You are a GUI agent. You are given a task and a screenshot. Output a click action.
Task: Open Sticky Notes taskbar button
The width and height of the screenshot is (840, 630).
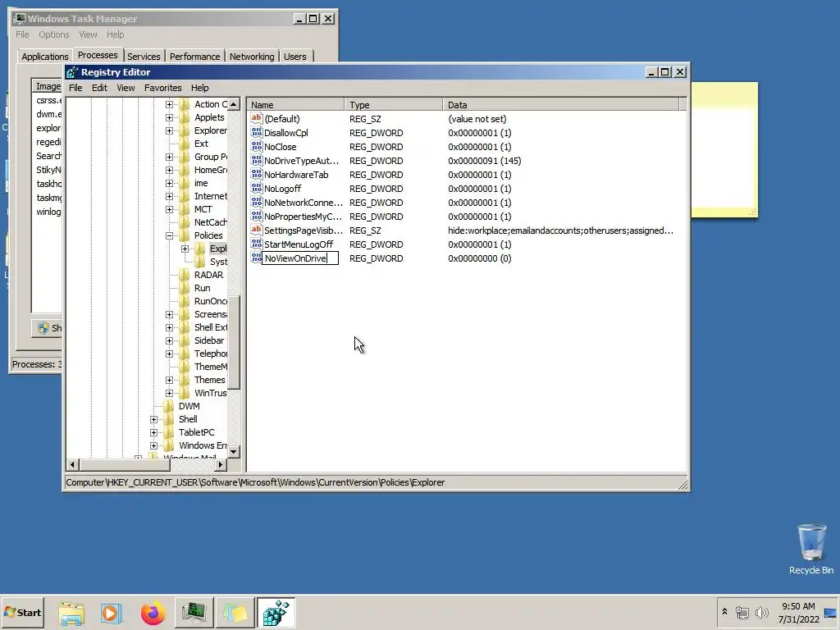point(235,612)
